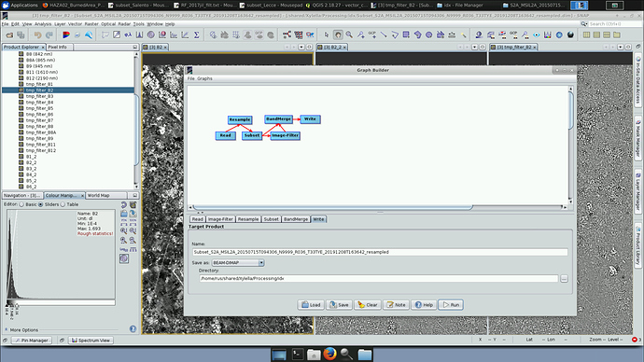Select the Table editor radio button
The image size is (644, 362).
coord(63,204)
